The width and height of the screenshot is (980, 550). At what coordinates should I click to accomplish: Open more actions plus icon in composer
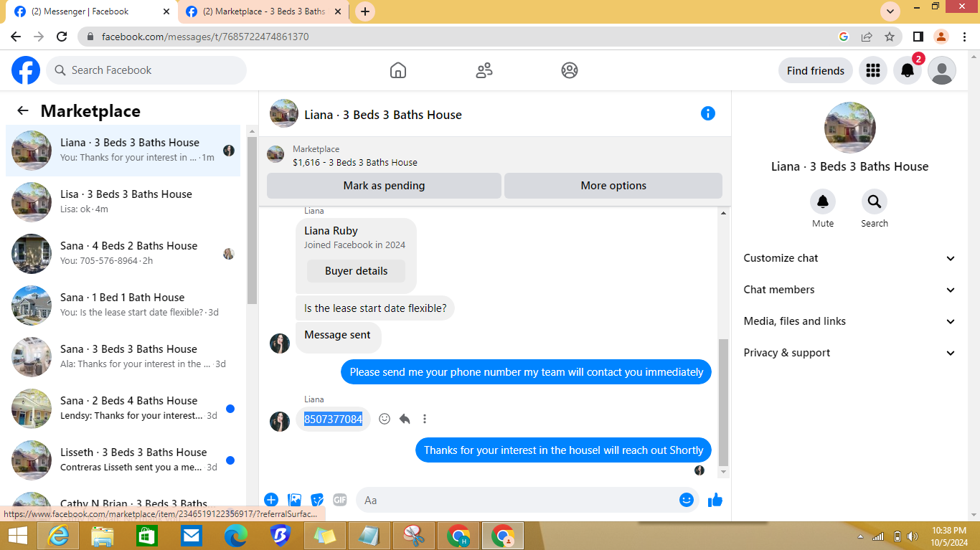coord(271,500)
